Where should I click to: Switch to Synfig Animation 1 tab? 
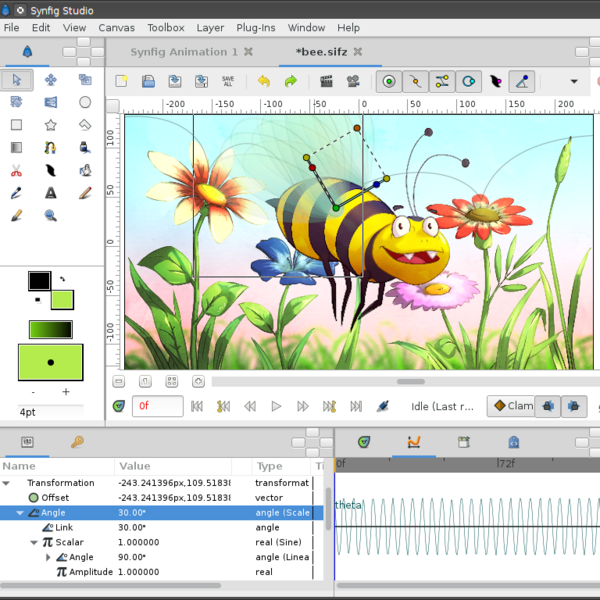[184, 52]
